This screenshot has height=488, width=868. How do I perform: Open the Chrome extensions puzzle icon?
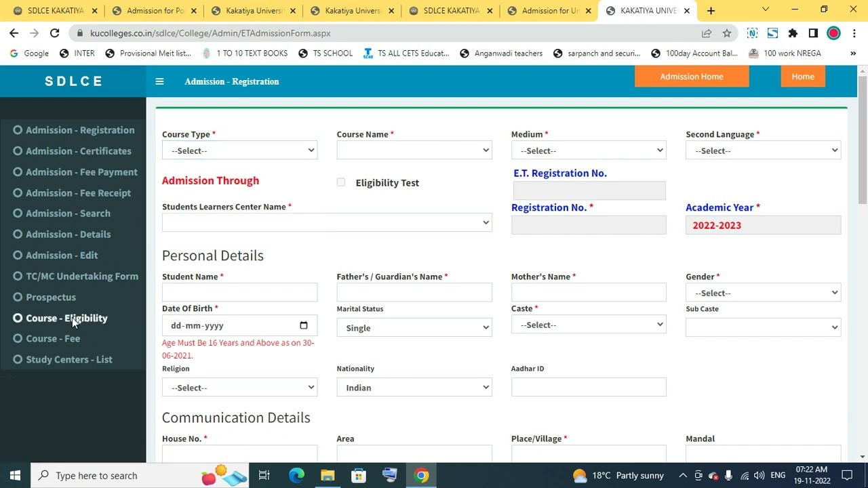tap(793, 33)
